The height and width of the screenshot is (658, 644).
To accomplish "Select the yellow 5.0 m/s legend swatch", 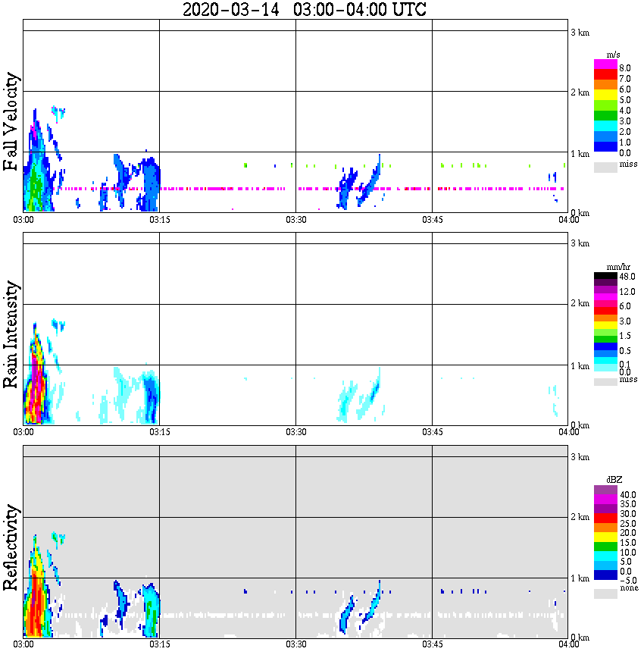I will [605, 96].
